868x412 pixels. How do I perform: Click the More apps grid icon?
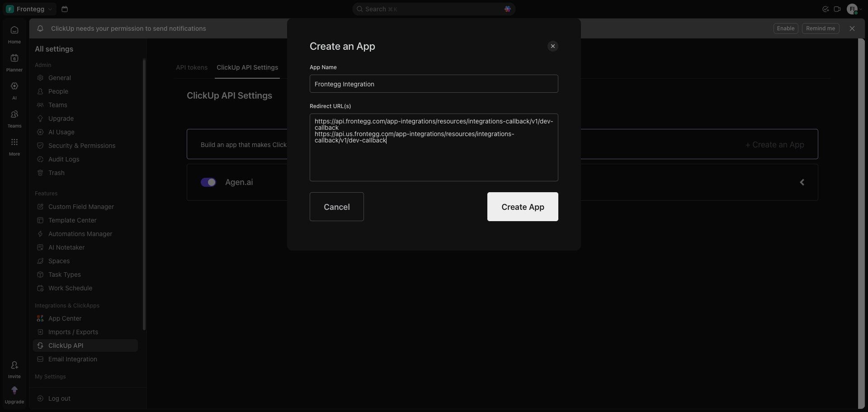click(x=14, y=142)
